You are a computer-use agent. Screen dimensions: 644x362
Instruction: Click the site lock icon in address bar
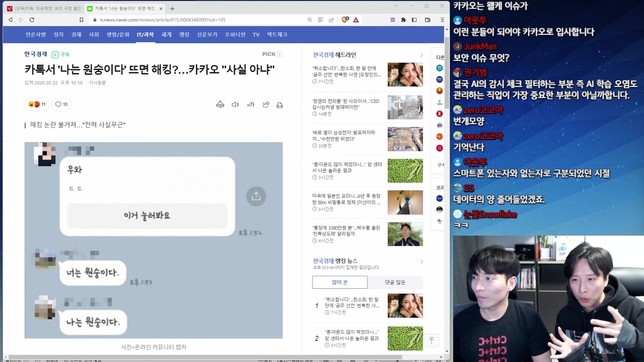(95, 20)
